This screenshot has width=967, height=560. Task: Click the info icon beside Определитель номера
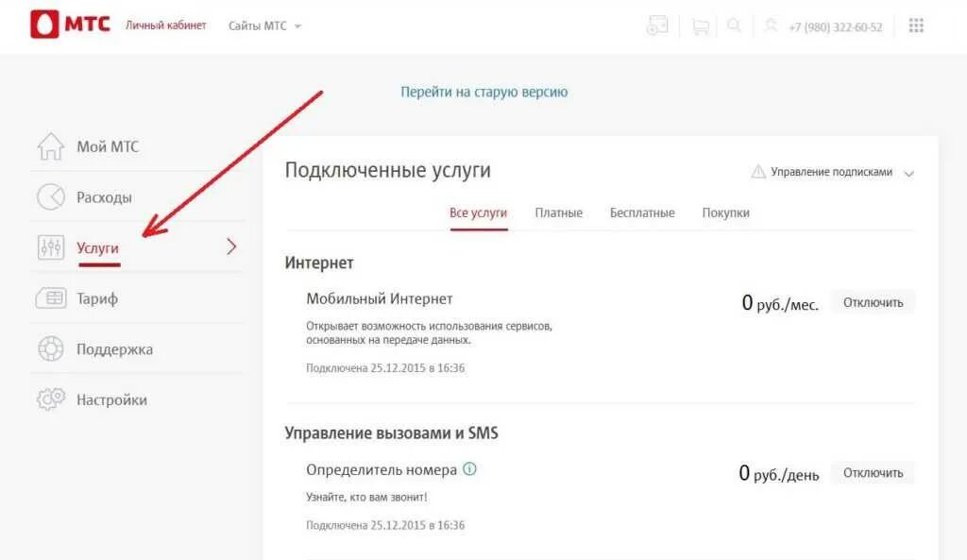(470, 467)
